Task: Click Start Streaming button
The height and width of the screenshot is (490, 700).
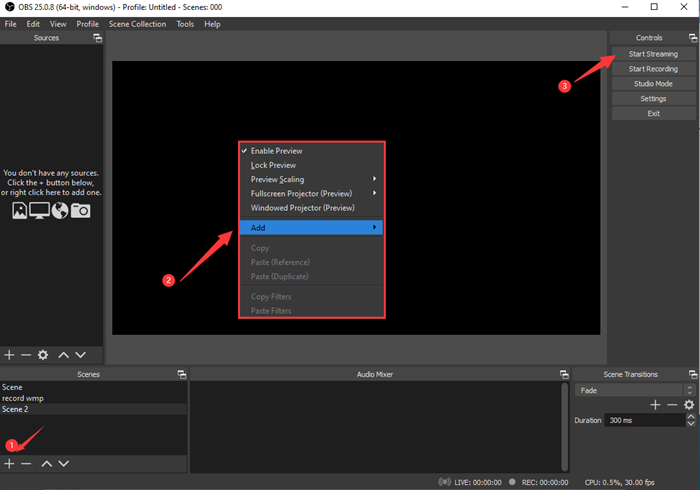Action: click(x=653, y=54)
